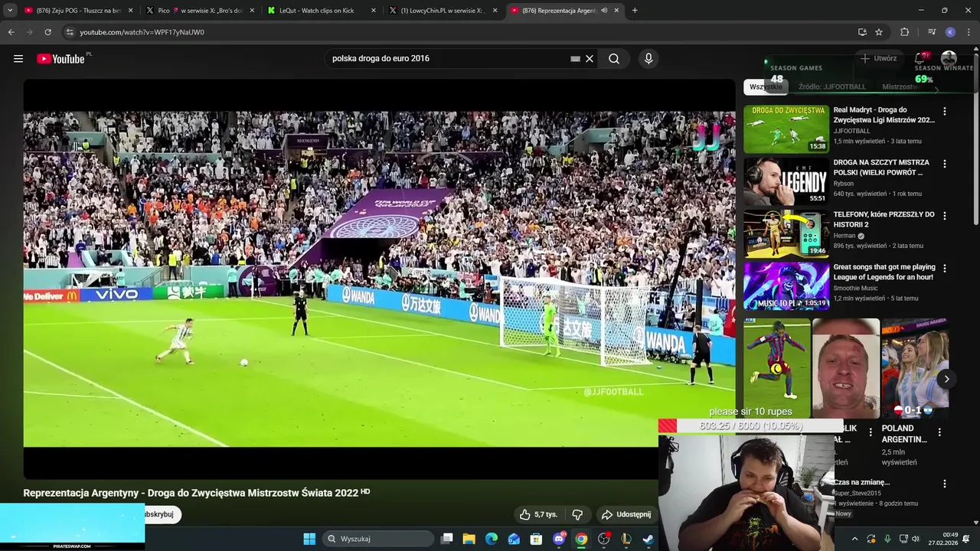The image size is (980, 551).
Task: Reload the YouTube page
Action: [47, 32]
